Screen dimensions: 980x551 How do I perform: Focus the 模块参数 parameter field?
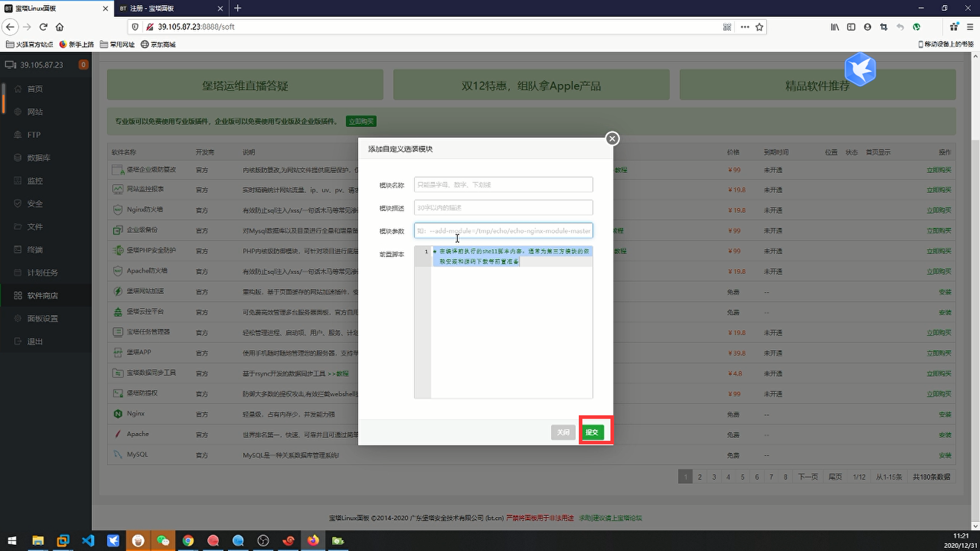click(x=503, y=231)
